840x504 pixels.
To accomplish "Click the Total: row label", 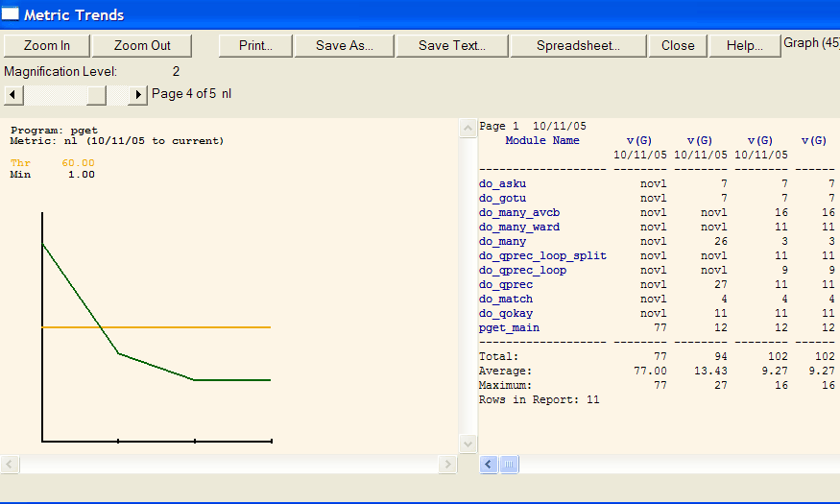I will (x=498, y=356).
